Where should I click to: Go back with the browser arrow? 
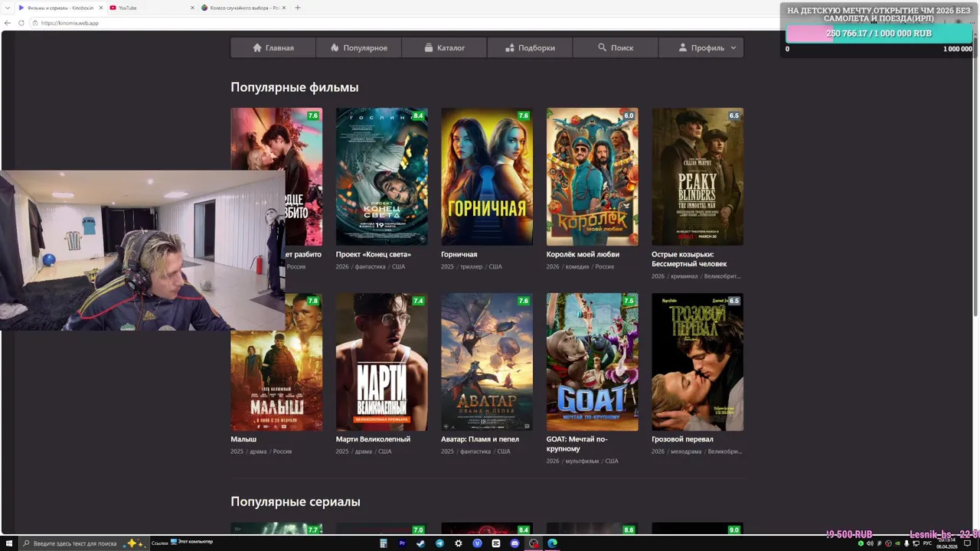click(x=8, y=23)
